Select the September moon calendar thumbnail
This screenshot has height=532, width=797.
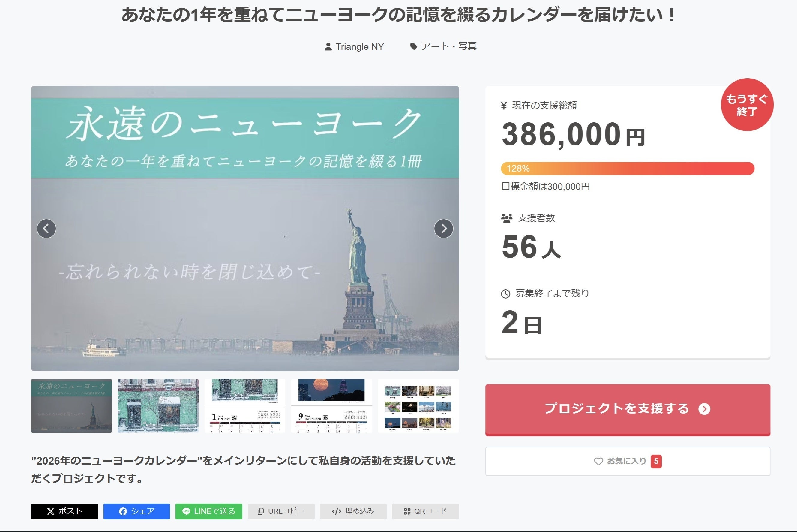tap(331, 405)
